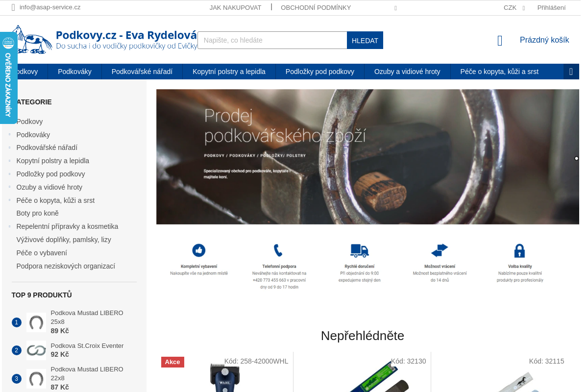Open Ozuby a vidiové hroty navigation menu
This screenshot has width=588, height=392.
coord(407,72)
